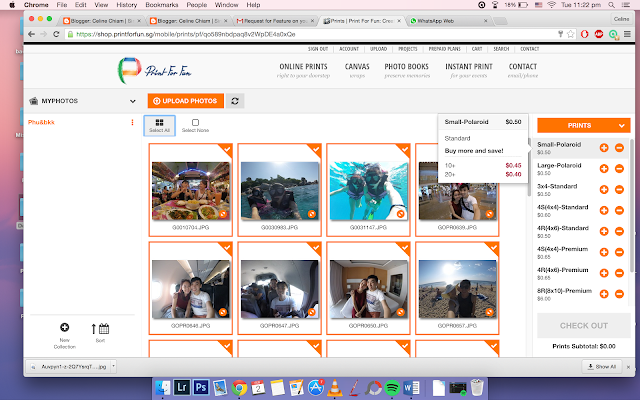
Task: Click the bookmark star icon in address bar
Action: point(571,34)
